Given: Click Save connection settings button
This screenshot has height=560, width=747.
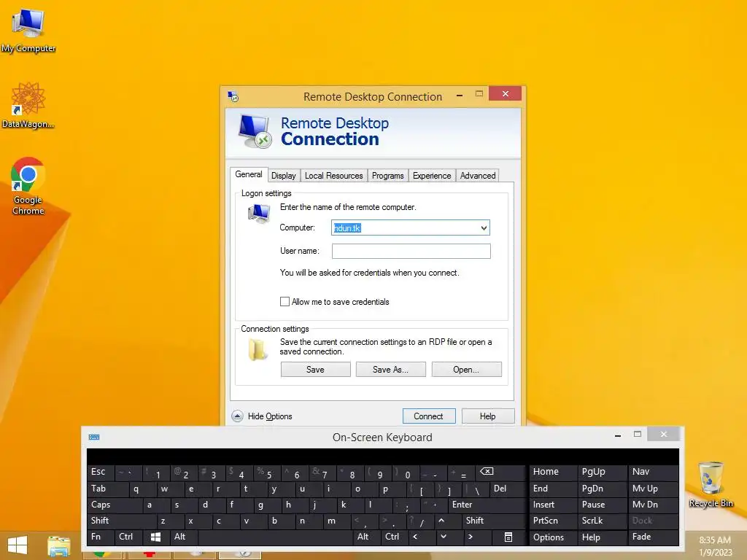Looking at the screenshot, I should coord(315,370).
